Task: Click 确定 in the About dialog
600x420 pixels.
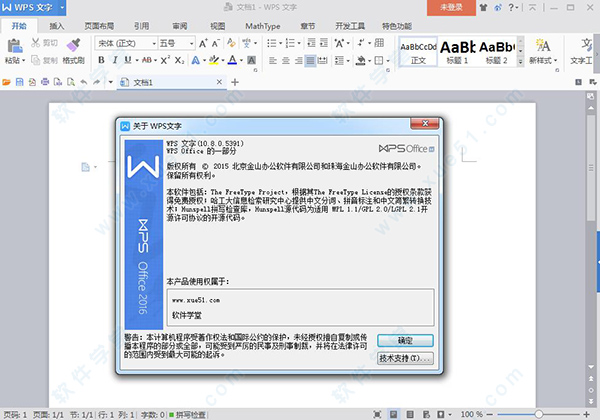Action: 405,340
